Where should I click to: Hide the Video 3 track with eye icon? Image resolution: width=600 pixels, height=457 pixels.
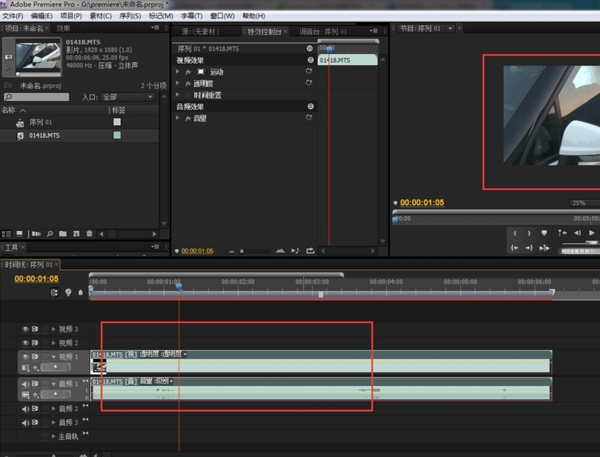[26, 329]
